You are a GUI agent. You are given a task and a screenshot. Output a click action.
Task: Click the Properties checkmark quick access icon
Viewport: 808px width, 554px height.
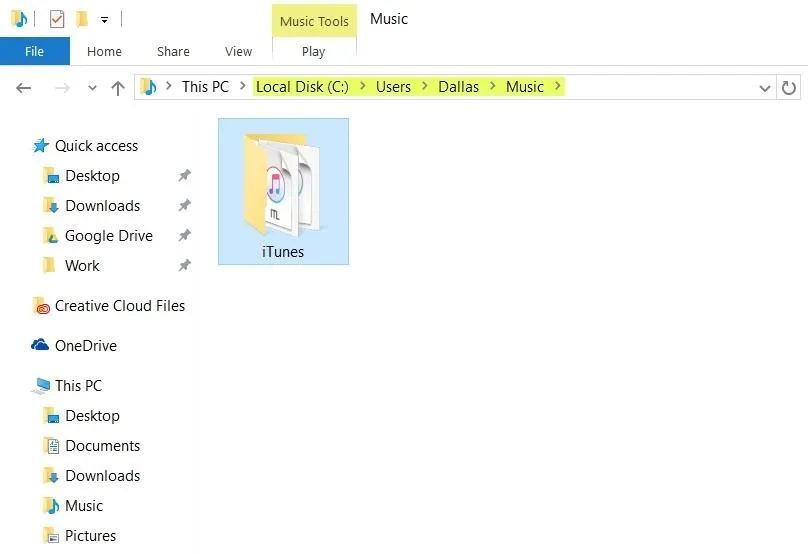(x=57, y=20)
